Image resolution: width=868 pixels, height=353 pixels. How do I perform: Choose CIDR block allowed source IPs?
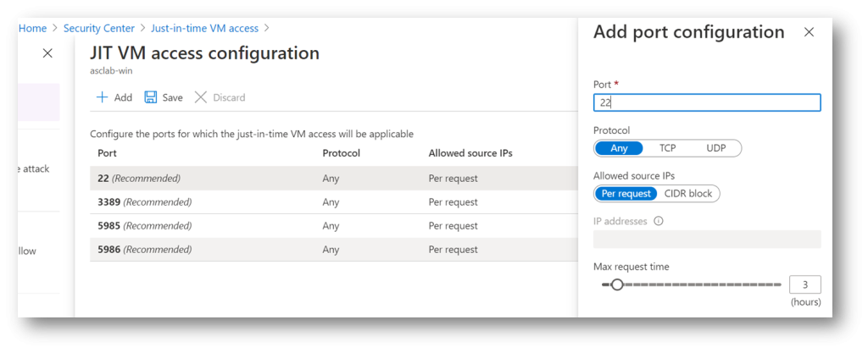point(688,193)
